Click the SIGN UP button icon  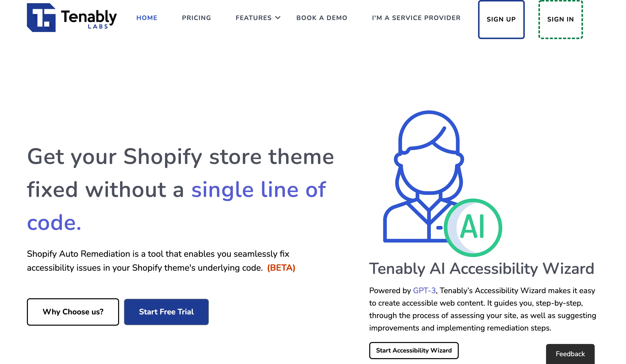[501, 20]
